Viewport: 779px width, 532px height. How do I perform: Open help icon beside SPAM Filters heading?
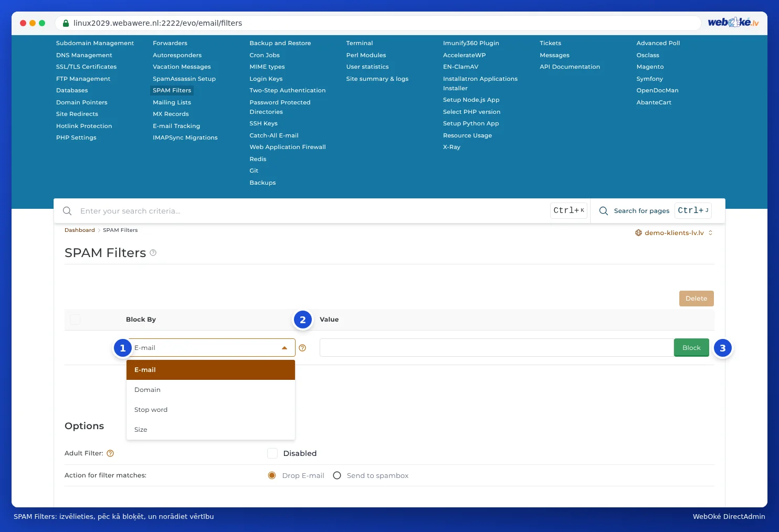pos(153,253)
